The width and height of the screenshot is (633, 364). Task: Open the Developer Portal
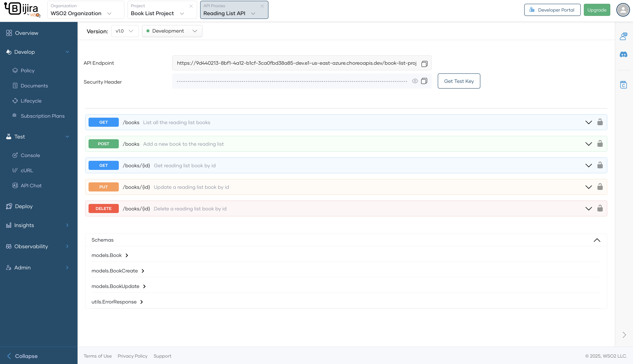(x=552, y=10)
